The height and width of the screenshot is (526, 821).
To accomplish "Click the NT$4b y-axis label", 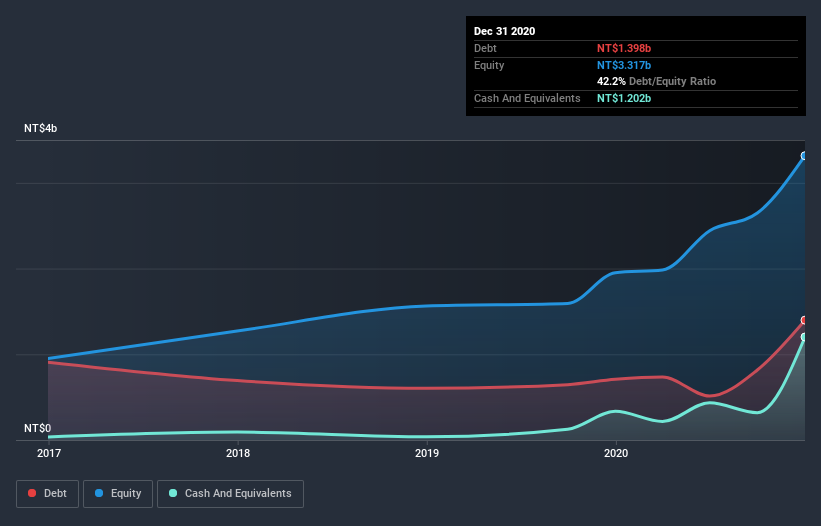I will (40, 128).
